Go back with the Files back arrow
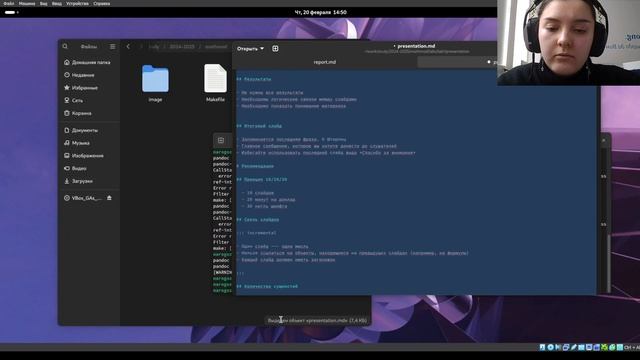 coord(128,47)
